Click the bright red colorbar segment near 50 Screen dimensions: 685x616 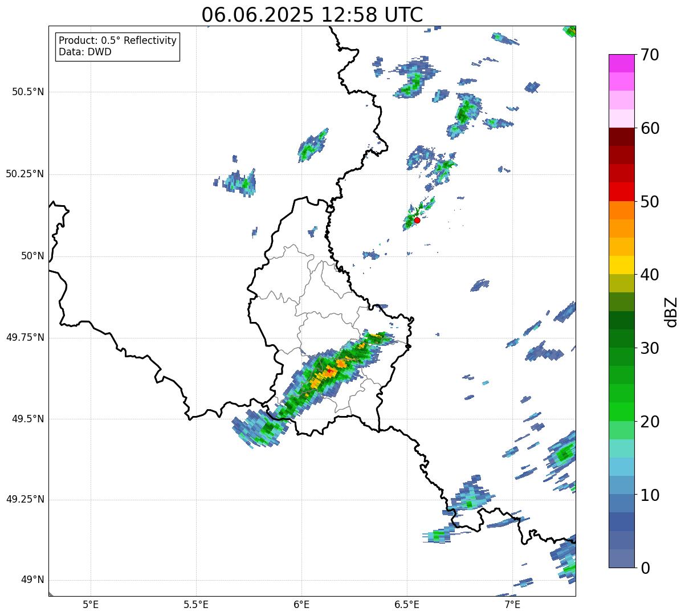621,192
